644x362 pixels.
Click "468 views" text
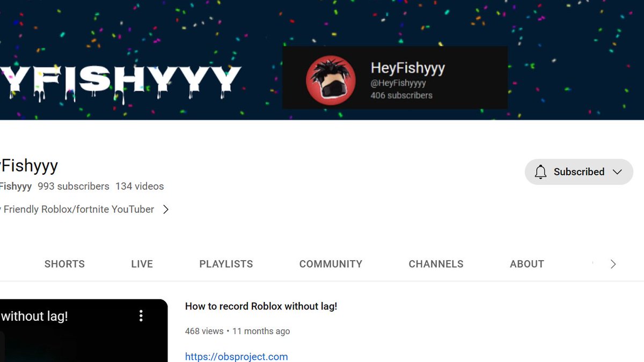(x=204, y=331)
